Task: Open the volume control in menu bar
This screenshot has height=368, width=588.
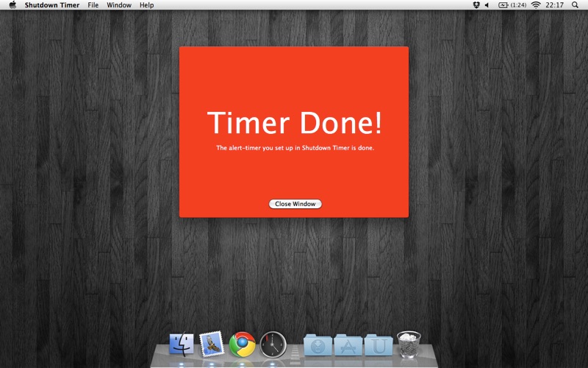Action: click(x=487, y=5)
